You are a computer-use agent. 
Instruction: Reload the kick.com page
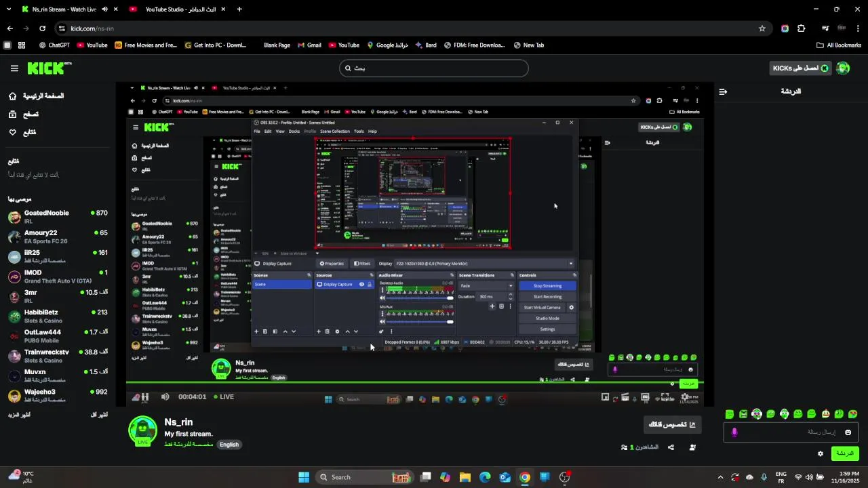click(x=42, y=28)
